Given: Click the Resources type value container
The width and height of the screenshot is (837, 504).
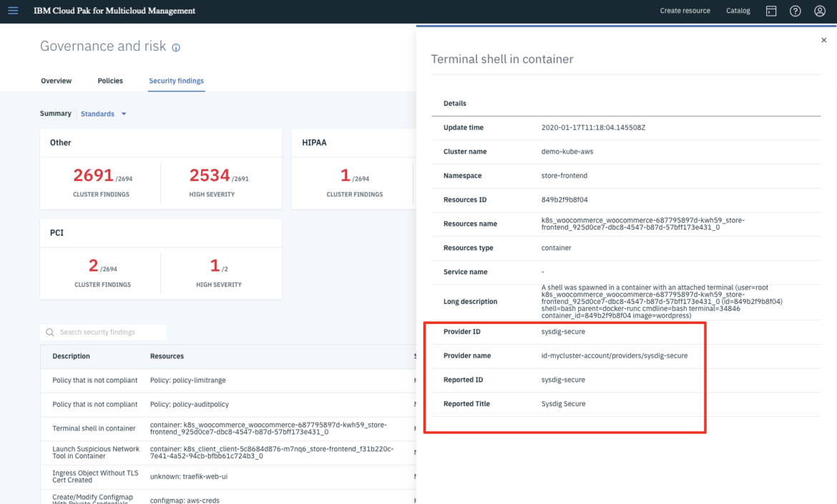Looking at the screenshot, I should (557, 247).
